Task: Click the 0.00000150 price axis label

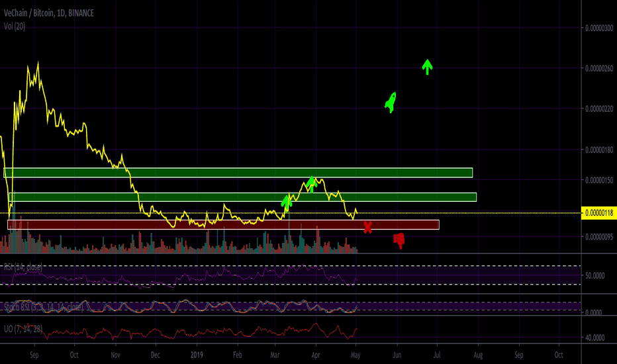Action: click(599, 180)
